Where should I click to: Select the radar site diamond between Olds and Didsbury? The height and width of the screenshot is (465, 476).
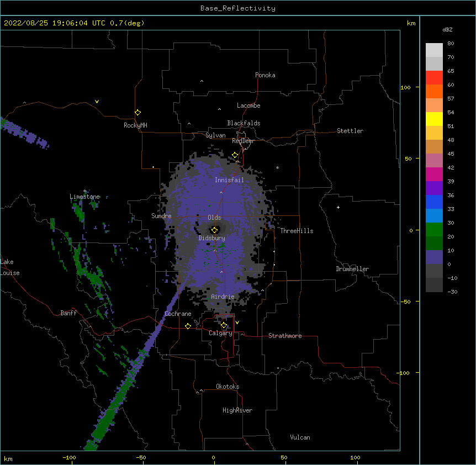click(x=214, y=230)
